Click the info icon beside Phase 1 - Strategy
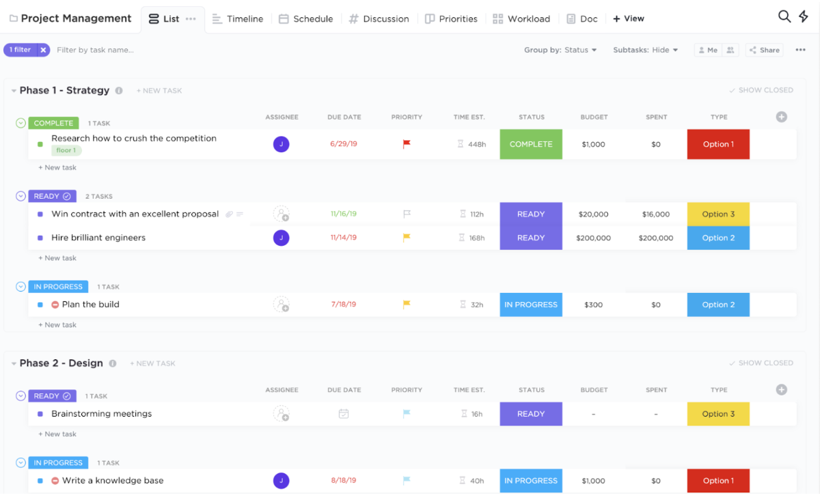 pos(119,91)
